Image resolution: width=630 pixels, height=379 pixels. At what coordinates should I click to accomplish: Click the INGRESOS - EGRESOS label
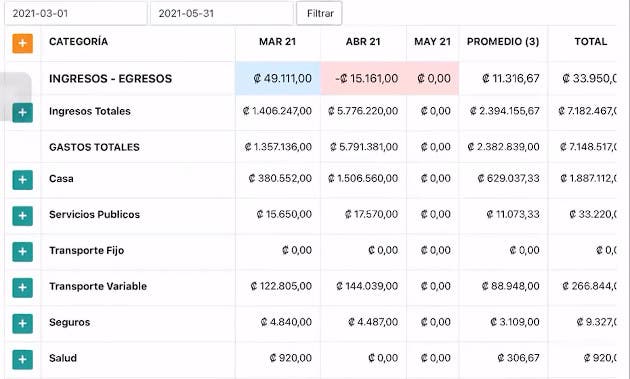pyautogui.click(x=110, y=78)
